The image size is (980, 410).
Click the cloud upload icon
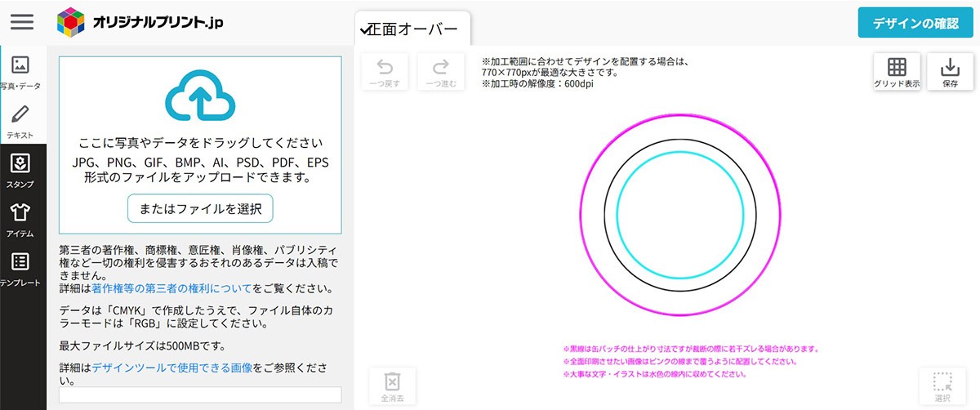[x=200, y=95]
